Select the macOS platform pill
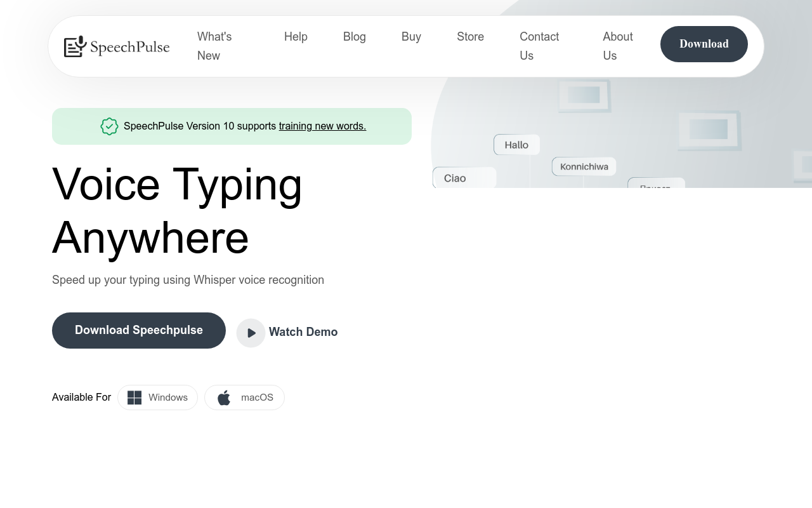812x508 pixels. [244, 398]
